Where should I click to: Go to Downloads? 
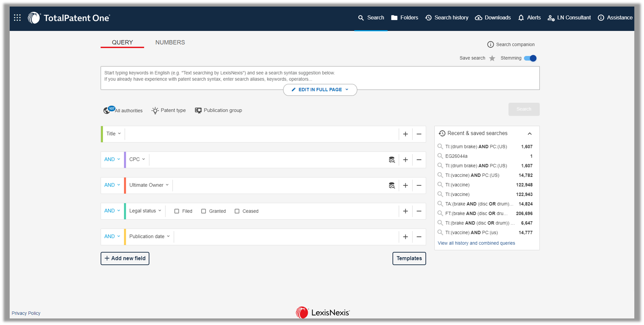click(493, 18)
